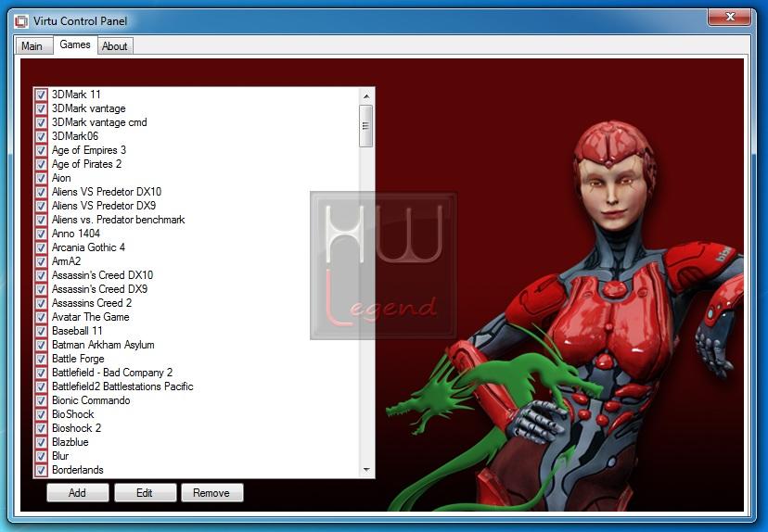Image resolution: width=768 pixels, height=532 pixels.
Task: Click the Remove button
Action: point(211,493)
